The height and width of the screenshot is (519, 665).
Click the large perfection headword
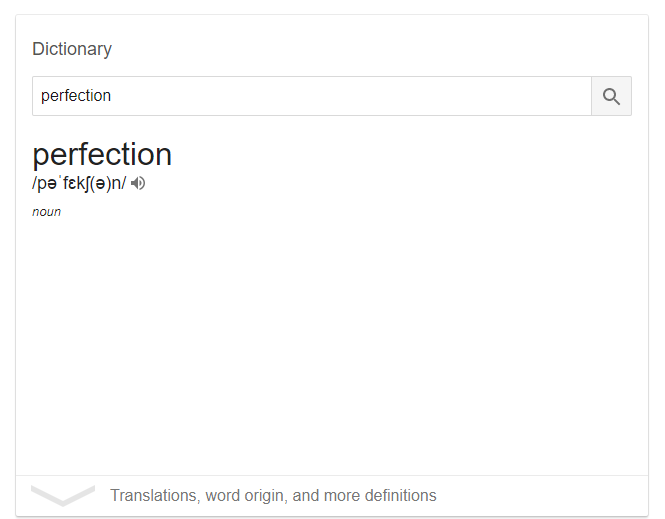pyautogui.click(x=102, y=154)
